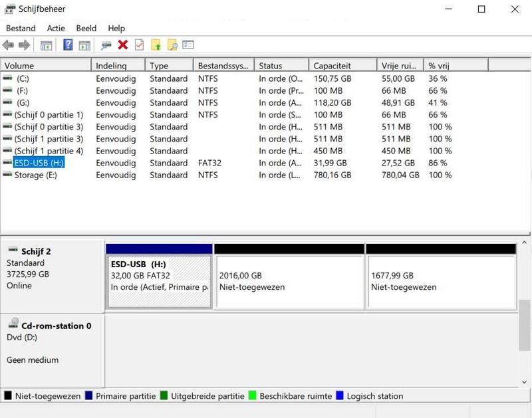The height and width of the screenshot is (418, 532).
Task: Sort by the Type column header
Action: 170,65
